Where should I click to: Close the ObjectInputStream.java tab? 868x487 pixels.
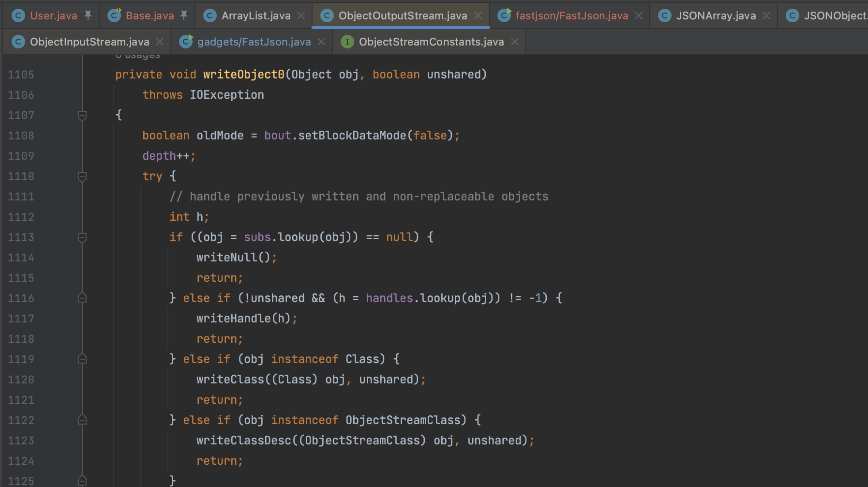[160, 42]
